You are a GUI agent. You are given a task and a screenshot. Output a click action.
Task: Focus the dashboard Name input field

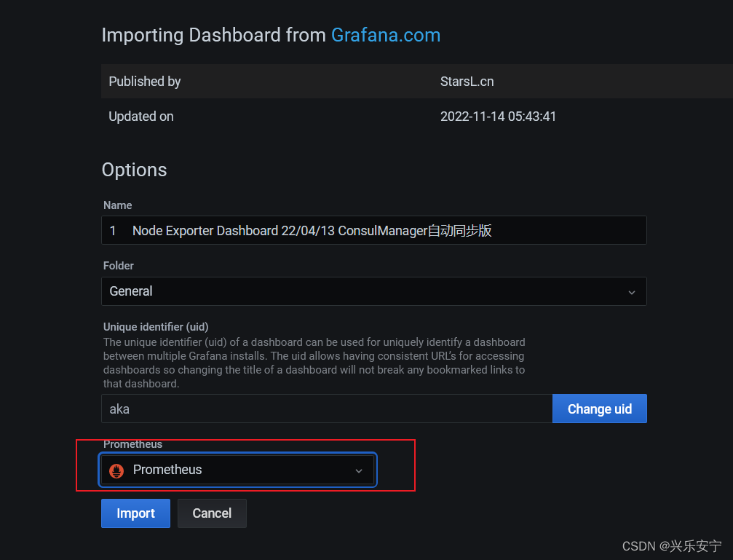pyautogui.click(x=374, y=230)
